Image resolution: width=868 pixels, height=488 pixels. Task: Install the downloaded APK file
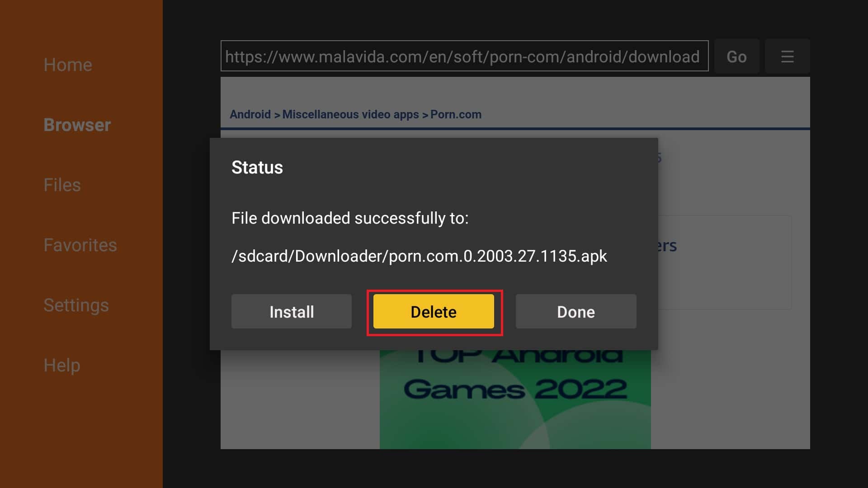coord(292,312)
